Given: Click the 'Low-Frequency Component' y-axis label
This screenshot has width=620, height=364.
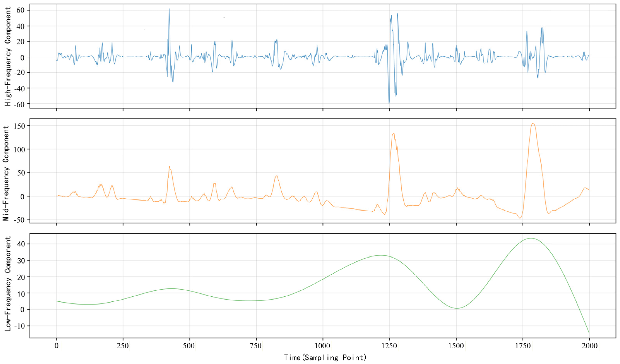Looking at the screenshot, I should [x=8, y=284].
